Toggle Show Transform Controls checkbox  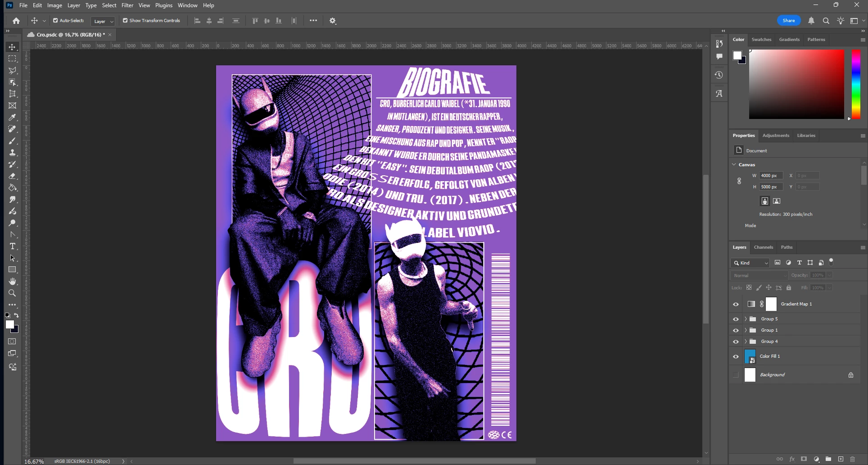[x=125, y=20]
